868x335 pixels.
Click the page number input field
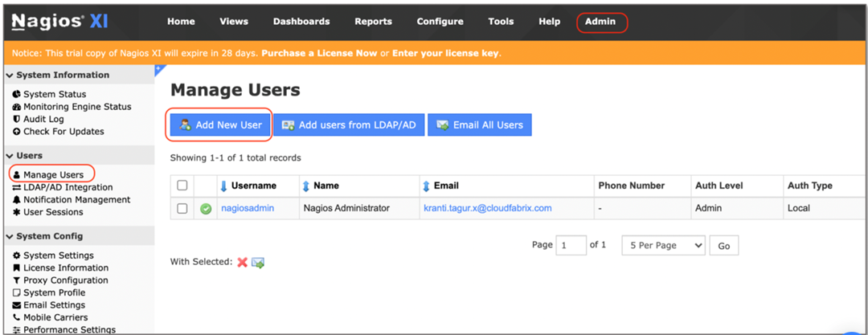pyautogui.click(x=571, y=245)
